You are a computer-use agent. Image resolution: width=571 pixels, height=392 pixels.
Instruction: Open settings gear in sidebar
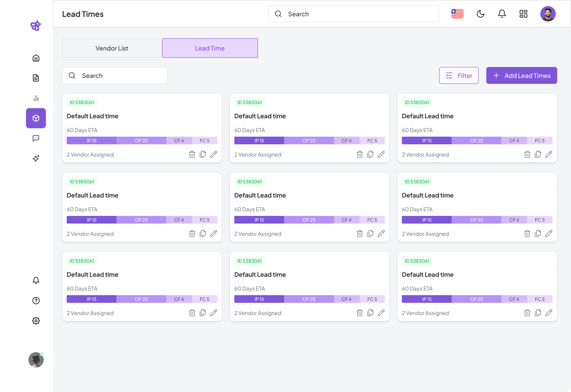pos(36,321)
